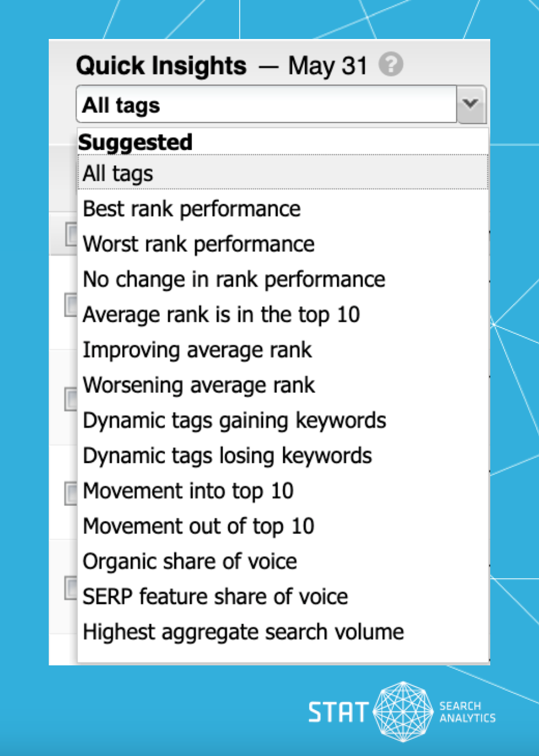Pick Dynamic tags gaining keywords

point(234,420)
